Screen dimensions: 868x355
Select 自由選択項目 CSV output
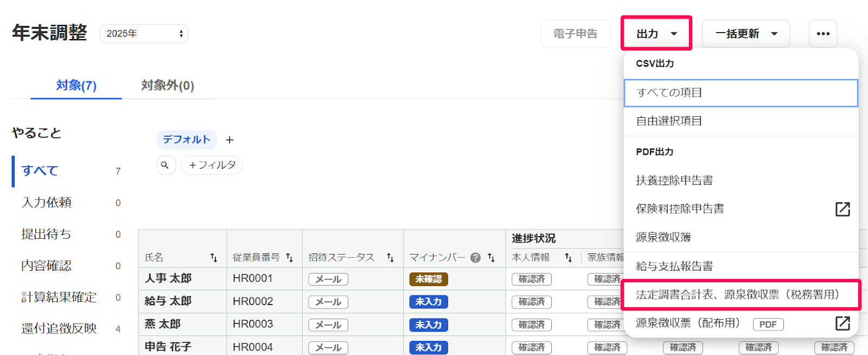741,121
